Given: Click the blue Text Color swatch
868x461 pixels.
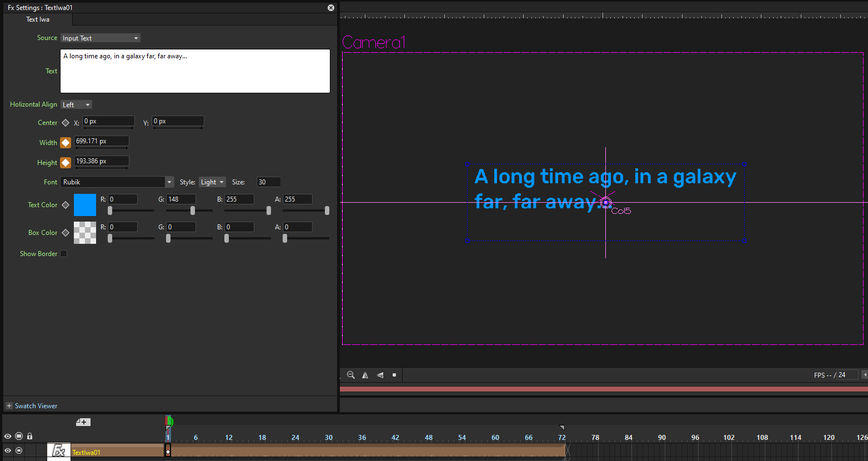Looking at the screenshot, I should tap(85, 205).
